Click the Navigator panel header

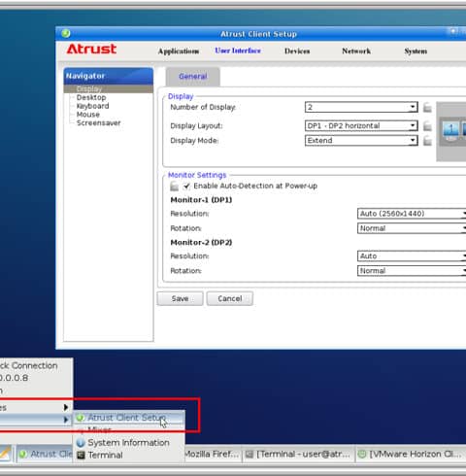pyautogui.click(x=109, y=76)
